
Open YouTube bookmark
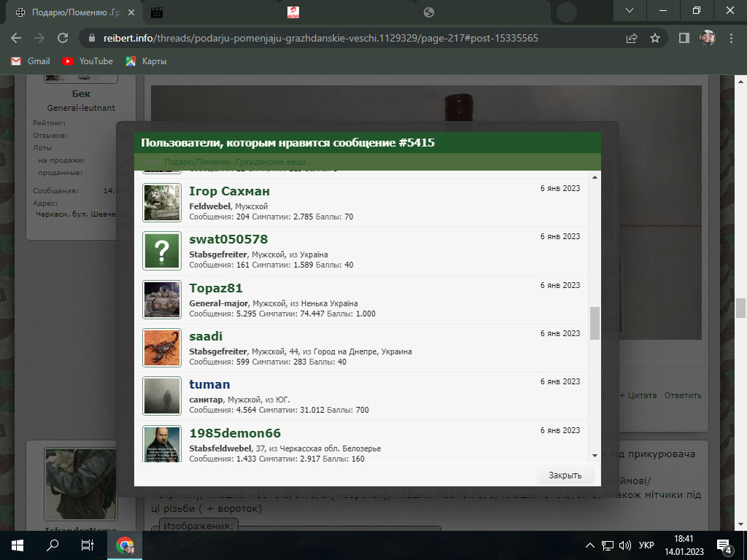(x=88, y=61)
